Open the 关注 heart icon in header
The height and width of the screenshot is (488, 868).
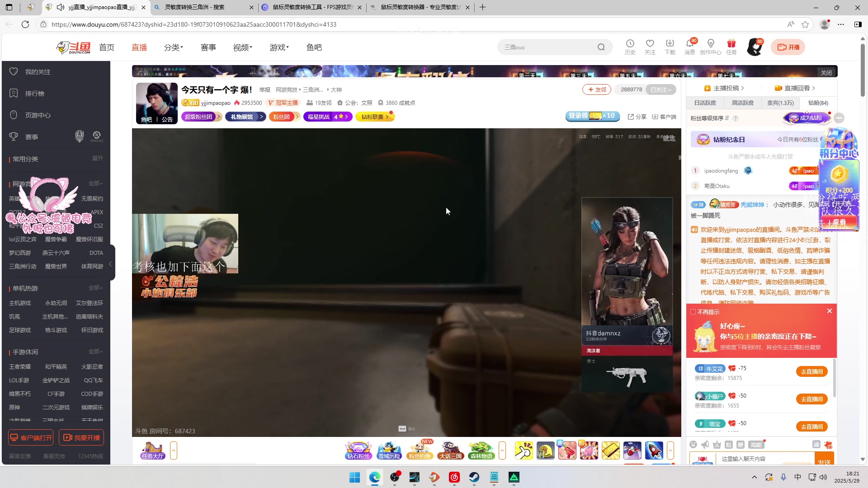pyautogui.click(x=650, y=47)
